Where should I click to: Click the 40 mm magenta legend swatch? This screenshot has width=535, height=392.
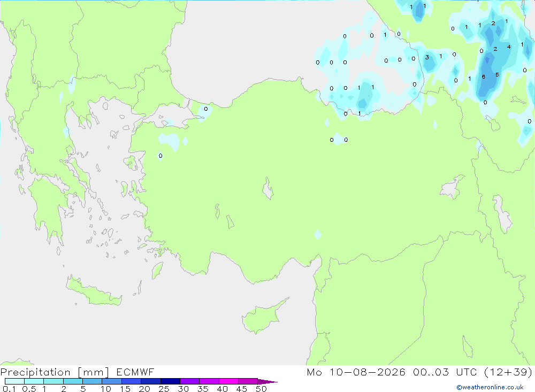(228, 381)
